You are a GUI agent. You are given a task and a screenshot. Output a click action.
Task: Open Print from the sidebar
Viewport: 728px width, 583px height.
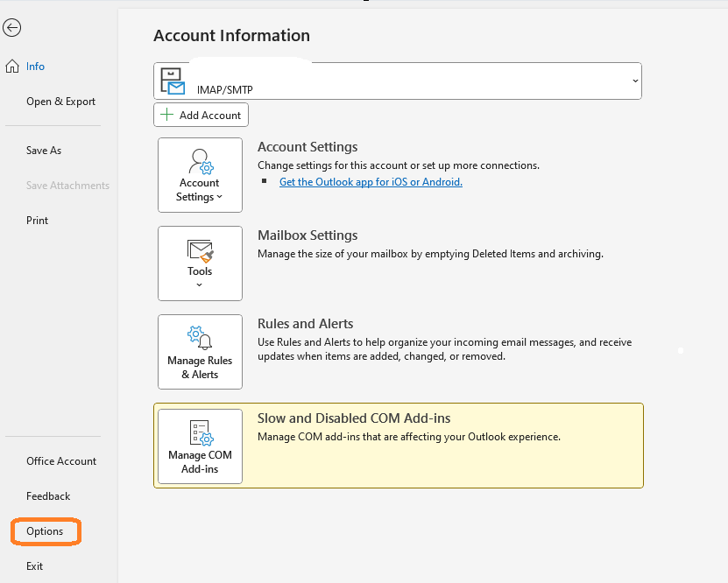37,221
